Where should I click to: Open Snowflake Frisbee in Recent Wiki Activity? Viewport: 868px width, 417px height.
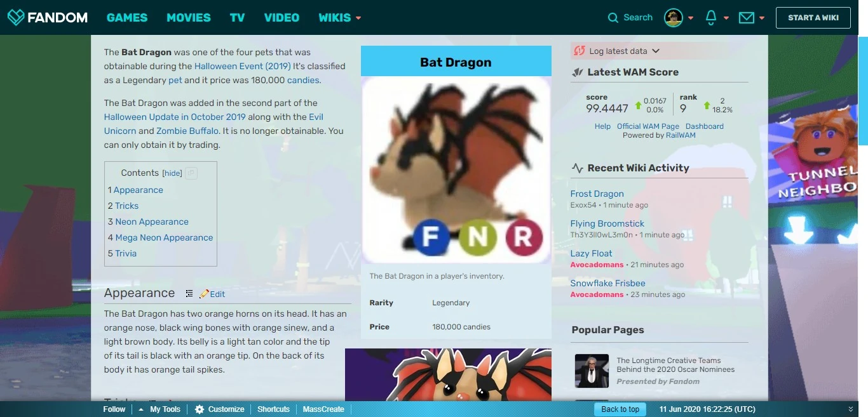tap(607, 283)
